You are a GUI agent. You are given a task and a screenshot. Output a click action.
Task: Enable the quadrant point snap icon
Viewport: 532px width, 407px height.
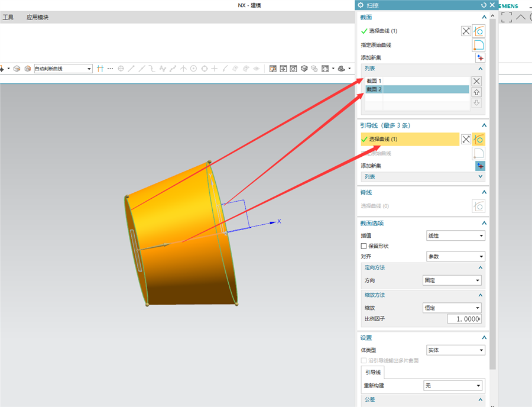[x=205, y=69]
